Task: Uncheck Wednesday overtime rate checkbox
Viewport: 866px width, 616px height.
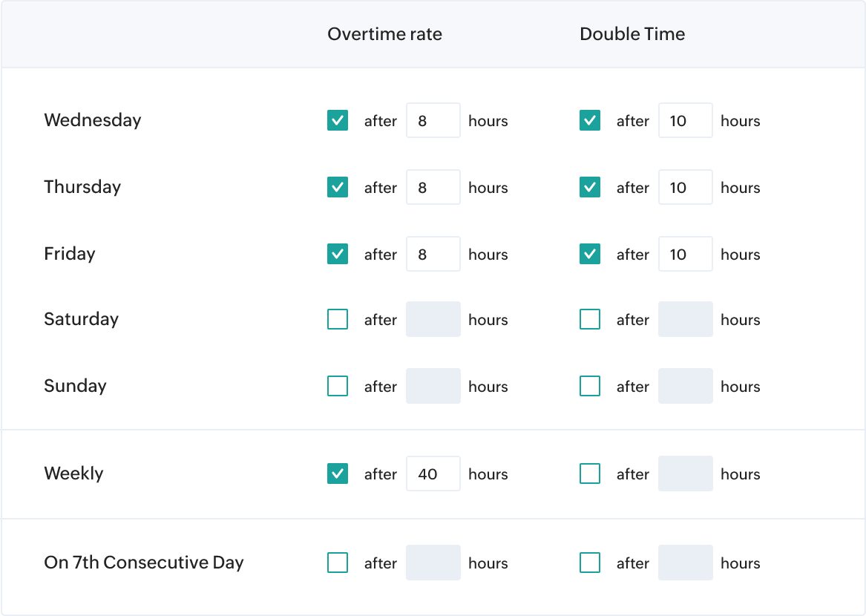Action: (338, 120)
